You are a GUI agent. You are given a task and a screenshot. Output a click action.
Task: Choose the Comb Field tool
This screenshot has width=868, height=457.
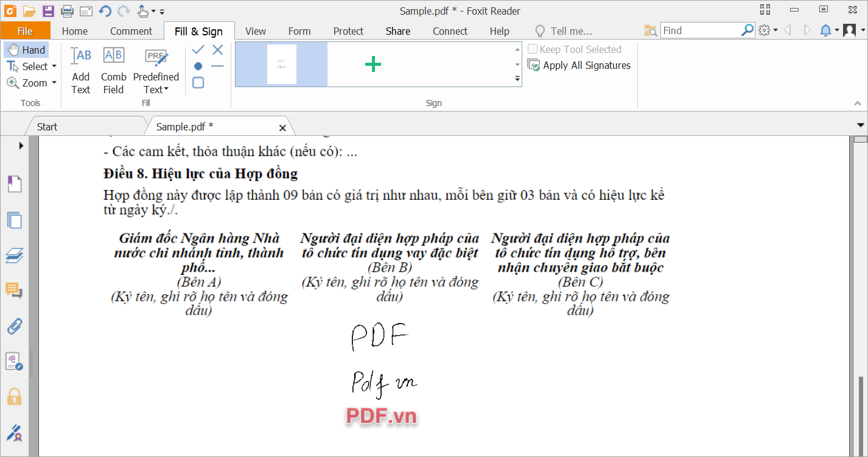tap(114, 70)
